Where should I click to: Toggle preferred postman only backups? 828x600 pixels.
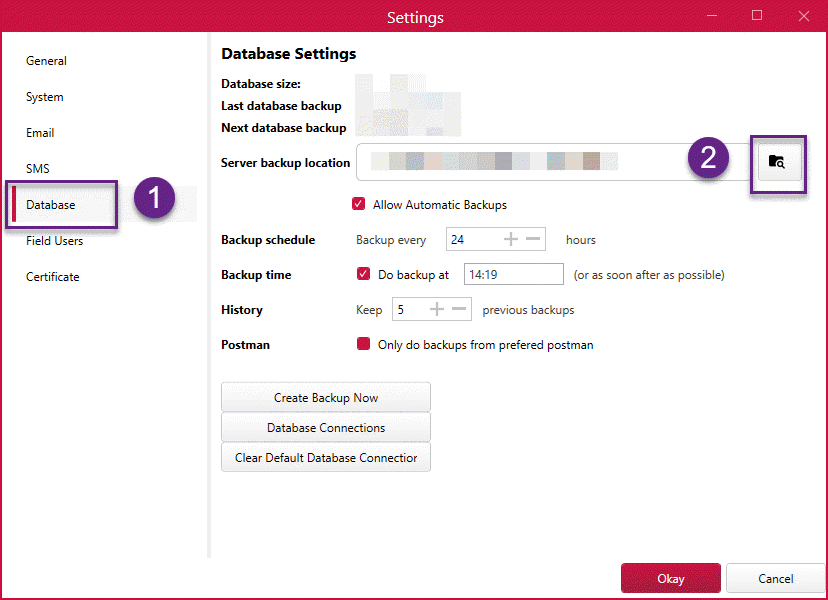[363, 344]
